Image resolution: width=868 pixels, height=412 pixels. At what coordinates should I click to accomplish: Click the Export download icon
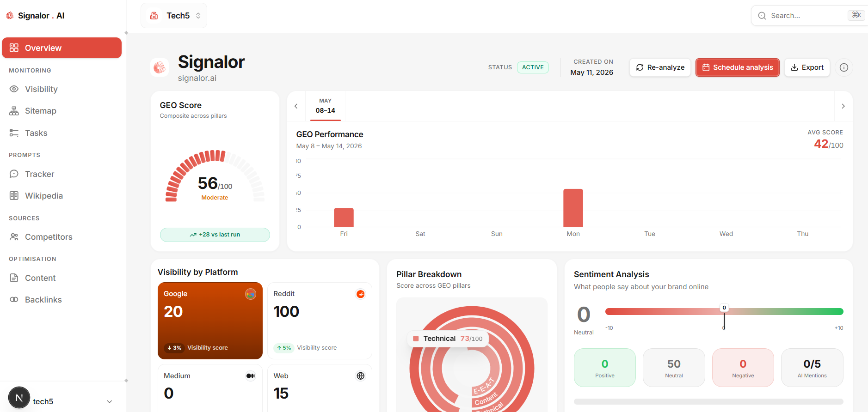click(x=794, y=67)
